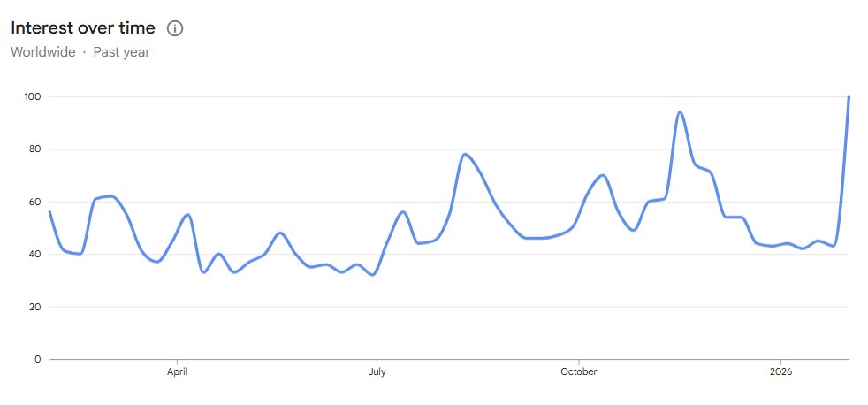Image resolution: width=868 pixels, height=405 pixels.
Task: Click the April label on the x-axis
Action: click(x=178, y=373)
